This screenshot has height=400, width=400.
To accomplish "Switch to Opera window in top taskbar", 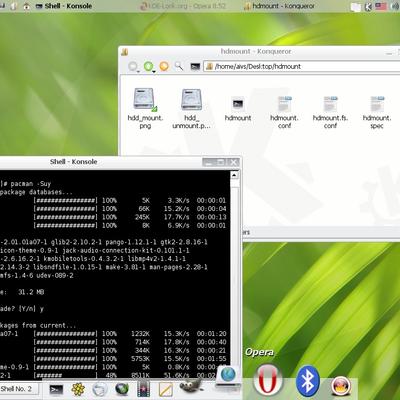I will tap(183, 6).
